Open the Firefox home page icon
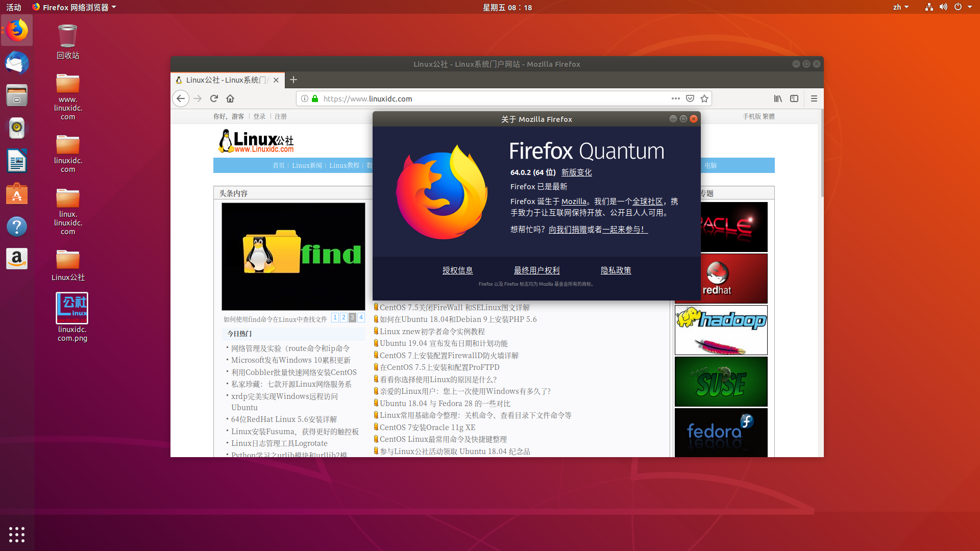Image resolution: width=980 pixels, height=551 pixels. (x=230, y=98)
